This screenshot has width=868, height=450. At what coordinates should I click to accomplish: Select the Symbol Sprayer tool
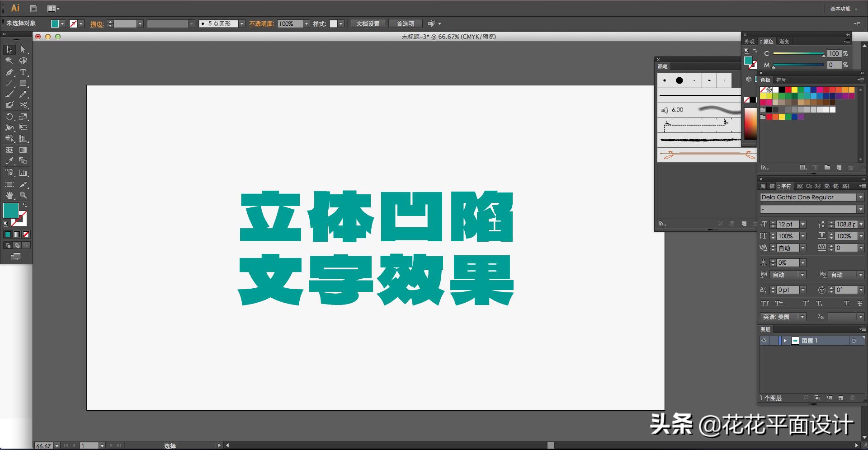point(9,173)
